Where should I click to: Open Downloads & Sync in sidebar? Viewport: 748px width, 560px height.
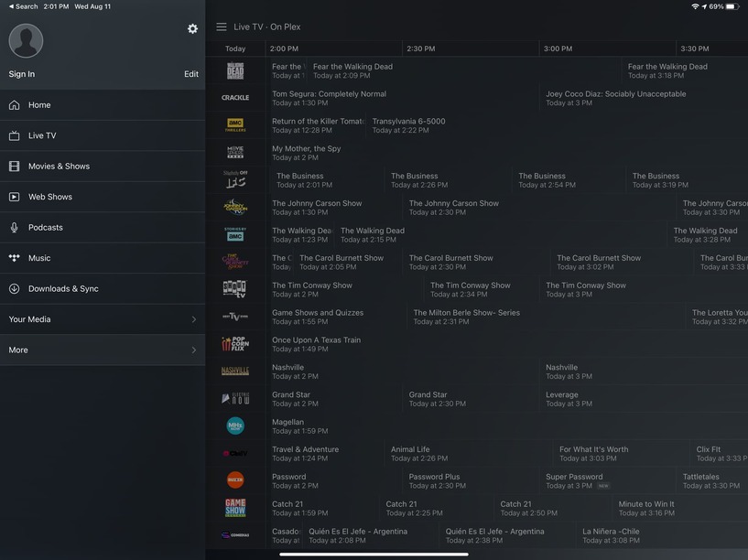pyautogui.click(x=103, y=289)
